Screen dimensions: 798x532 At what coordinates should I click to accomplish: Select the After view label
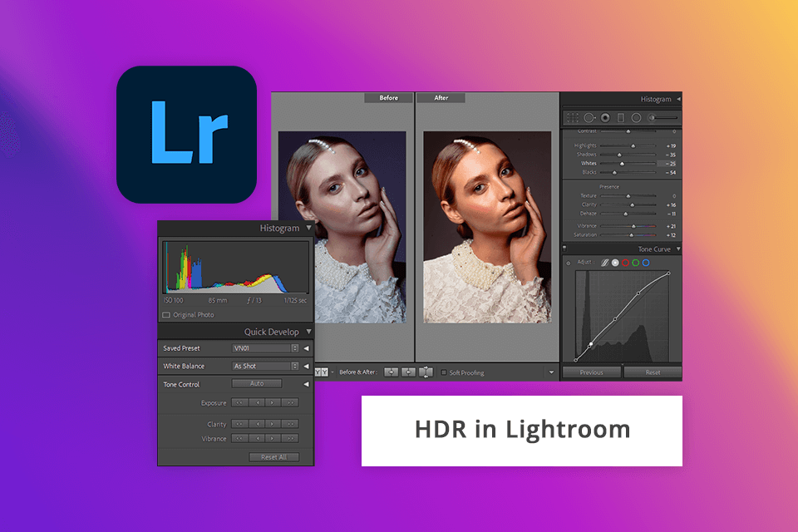click(x=441, y=98)
